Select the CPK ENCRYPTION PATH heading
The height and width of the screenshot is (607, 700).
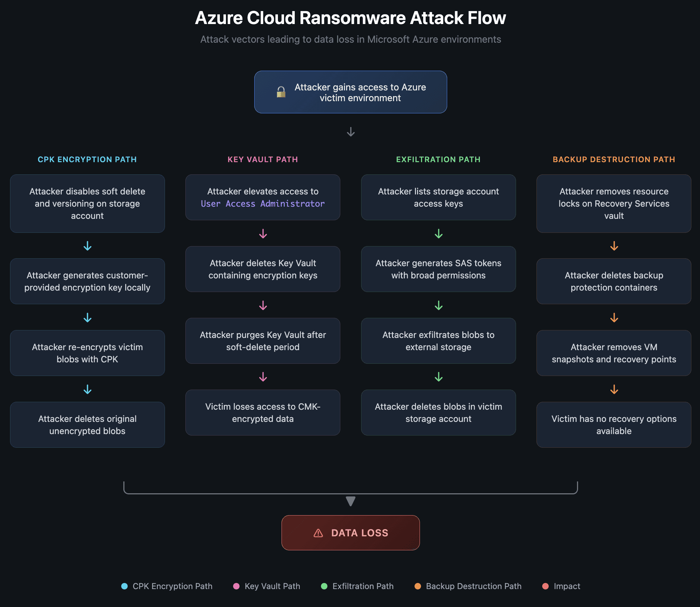pyautogui.click(x=87, y=160)
